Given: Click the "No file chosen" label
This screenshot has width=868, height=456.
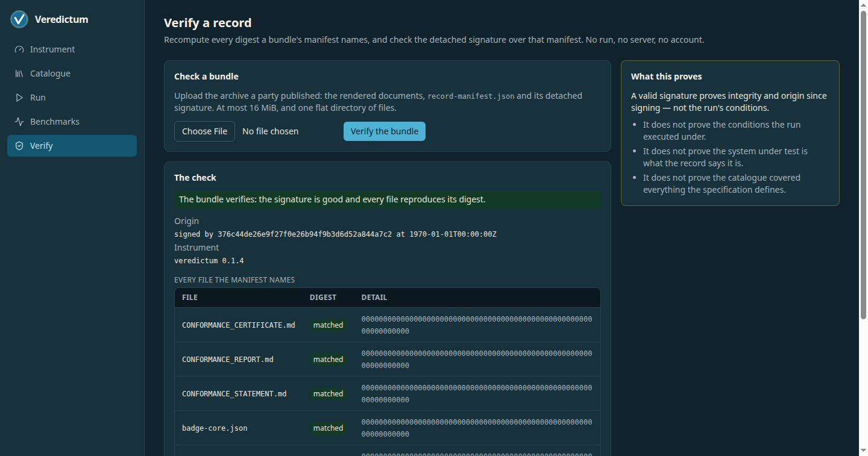Looking at the screenshot, I should click(270, 131).
